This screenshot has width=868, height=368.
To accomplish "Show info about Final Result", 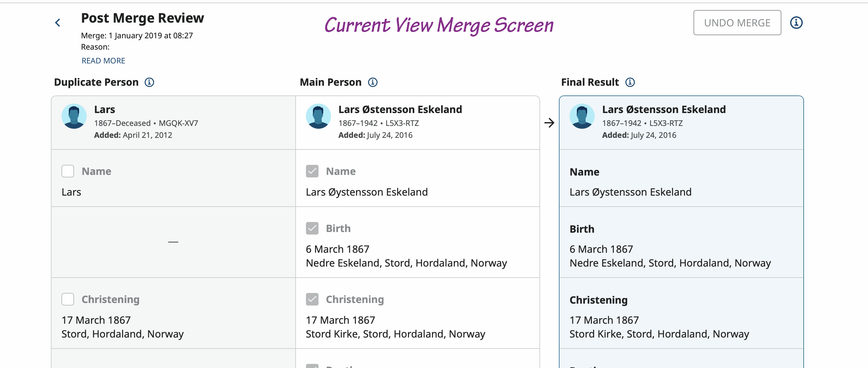I will pos(630,82).
